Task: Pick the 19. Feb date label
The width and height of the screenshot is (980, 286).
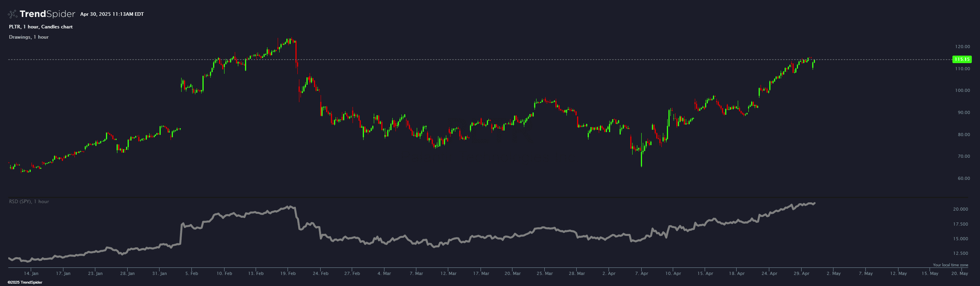Action: (x=288, y=273)
